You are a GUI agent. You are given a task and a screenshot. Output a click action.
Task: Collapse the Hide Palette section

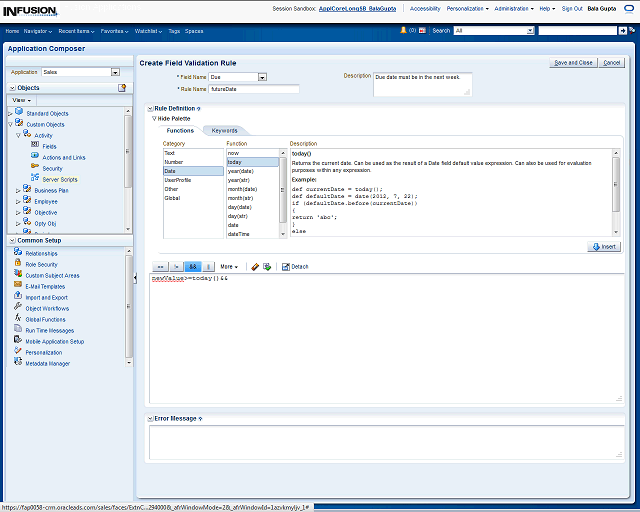pos(155,118)
